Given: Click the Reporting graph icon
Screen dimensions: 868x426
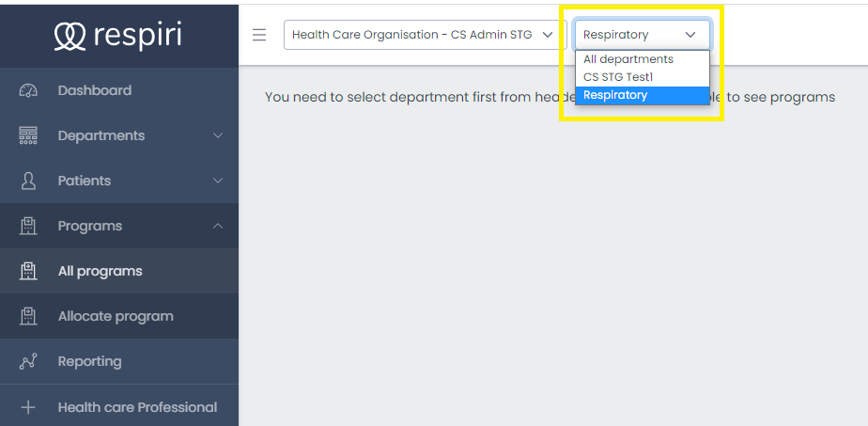Looking at the screenshot, I should (28, 361).
